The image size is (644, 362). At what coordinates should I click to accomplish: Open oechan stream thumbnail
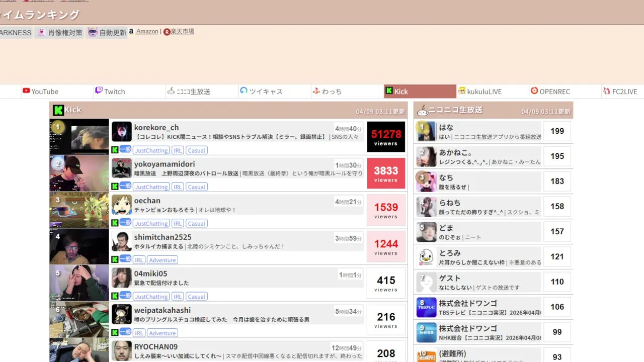pos(79,210)
